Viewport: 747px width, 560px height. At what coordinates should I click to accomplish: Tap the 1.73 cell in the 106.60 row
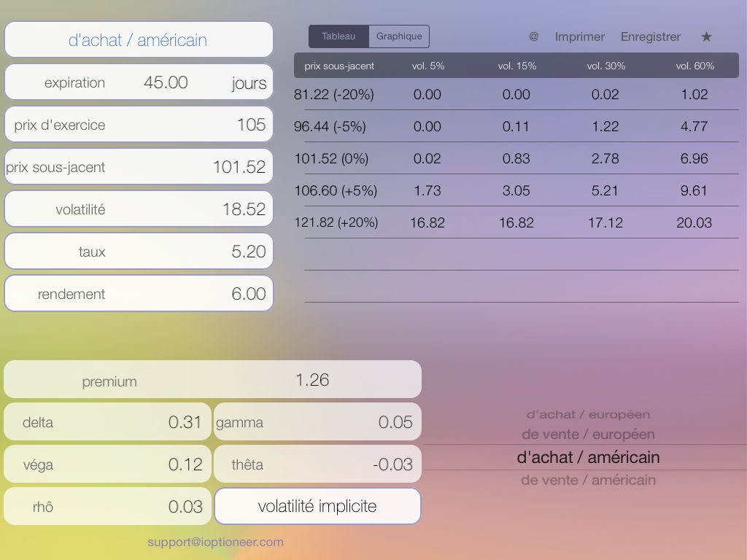[427, 190]
